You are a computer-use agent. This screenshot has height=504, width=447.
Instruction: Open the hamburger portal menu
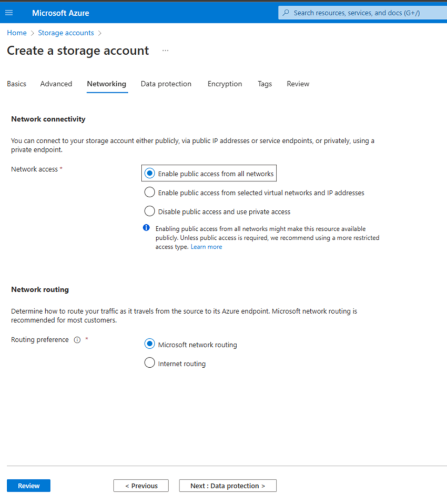[x=9, y=13]
